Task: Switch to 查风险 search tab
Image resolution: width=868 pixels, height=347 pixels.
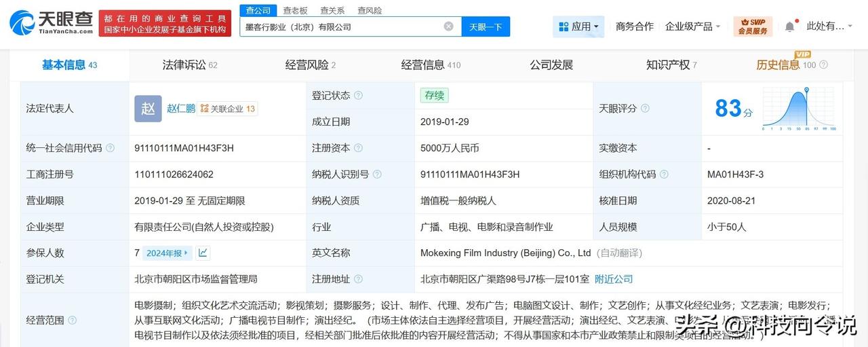Action: coord(370,10)
